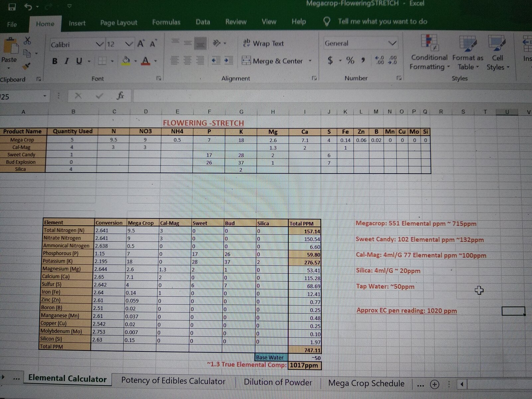The width and height of the screenshot is (532, 399).
Task: Open the View ribbon tab
Action: point(269,22)
